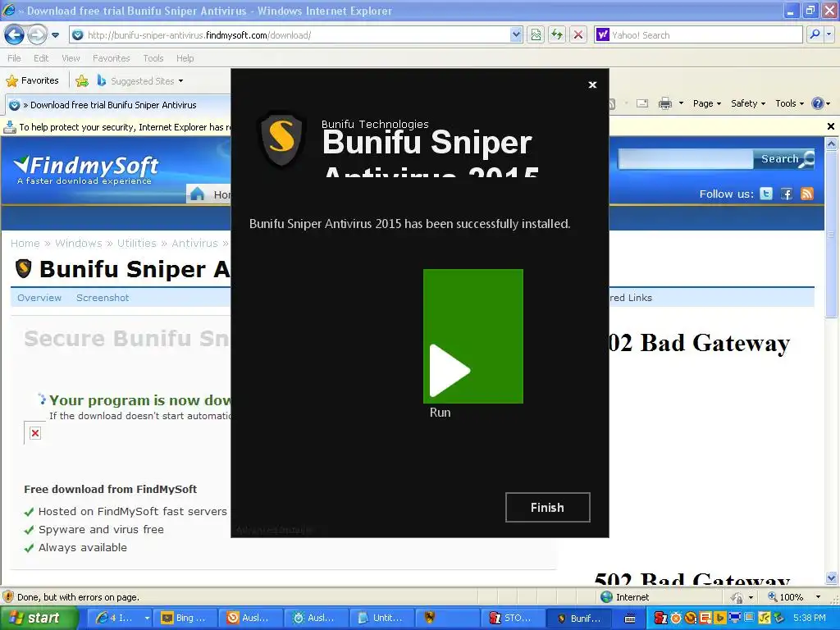The height and width of the screenshot is (630, 840).
Task: Click the Favorites star button
Action: pos(33,81)
